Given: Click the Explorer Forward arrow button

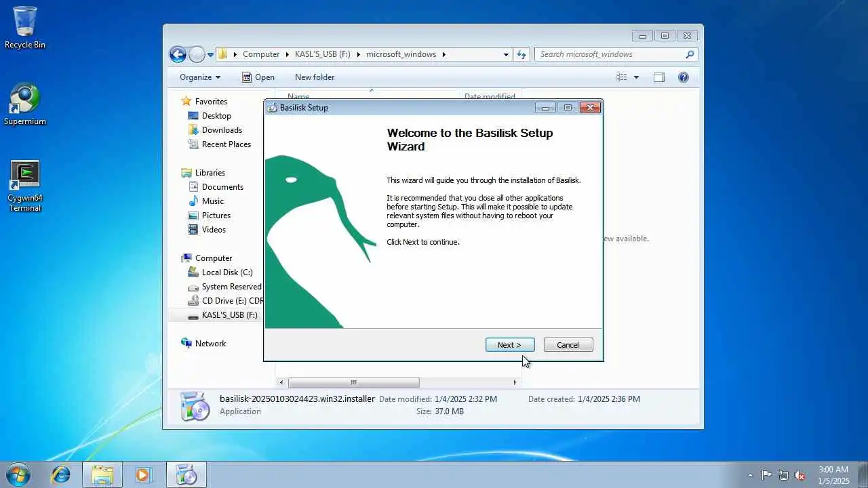Looking at the screenshot, I should 197,54.
